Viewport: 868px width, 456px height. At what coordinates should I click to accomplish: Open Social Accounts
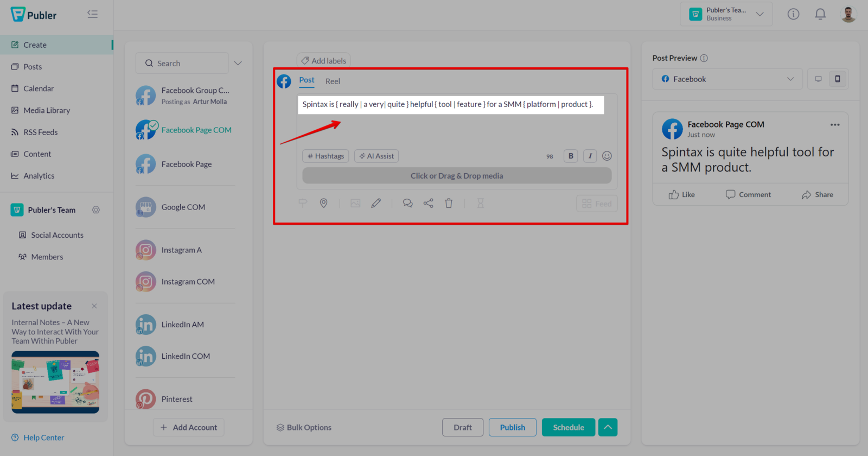(56, 235)
